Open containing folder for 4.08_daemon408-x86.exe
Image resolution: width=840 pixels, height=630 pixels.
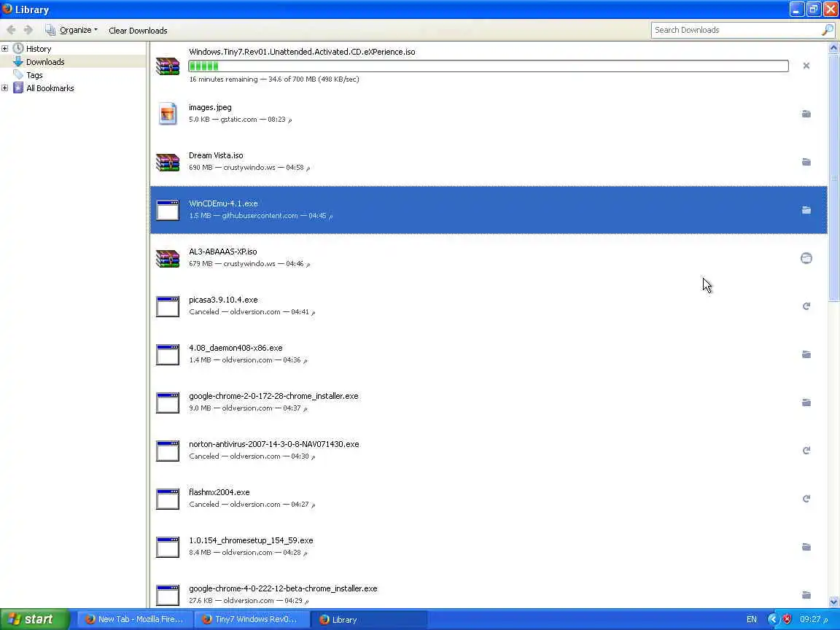tap(806, 354)
